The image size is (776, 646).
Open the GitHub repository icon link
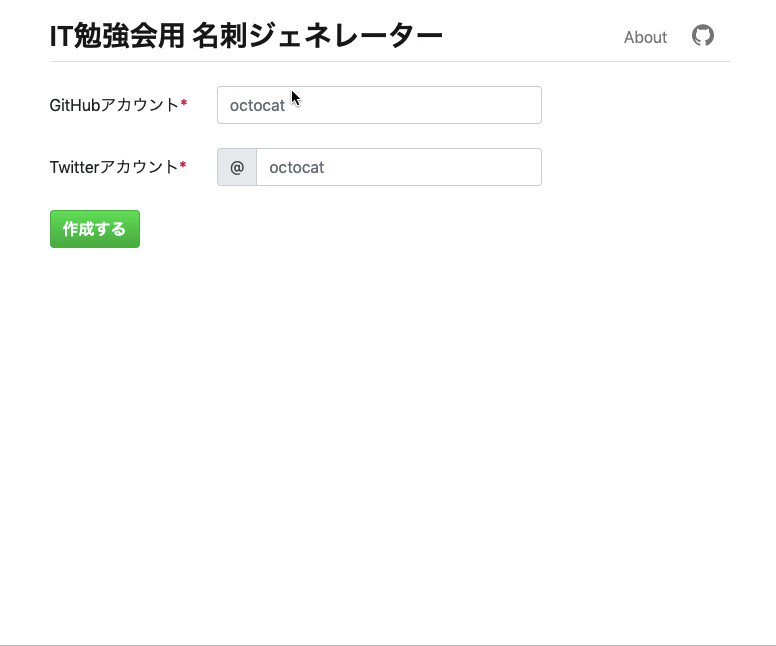click(x=703, y=36)
